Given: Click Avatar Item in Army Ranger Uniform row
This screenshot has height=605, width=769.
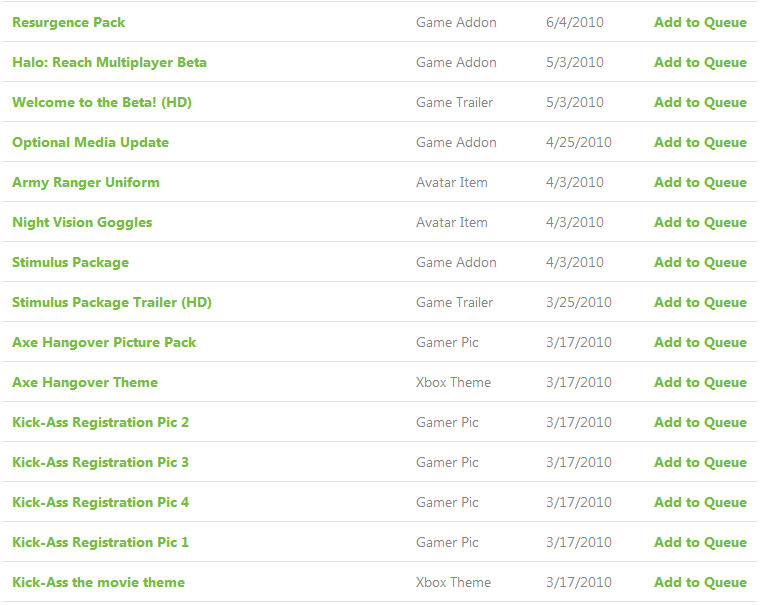Looking at the screenshot, I should pos(452,182).
